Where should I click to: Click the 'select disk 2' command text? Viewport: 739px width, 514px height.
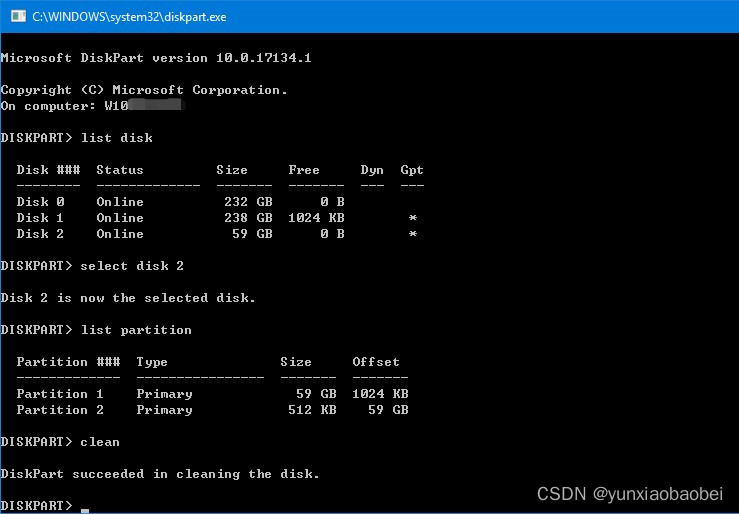tap(132, 266)
